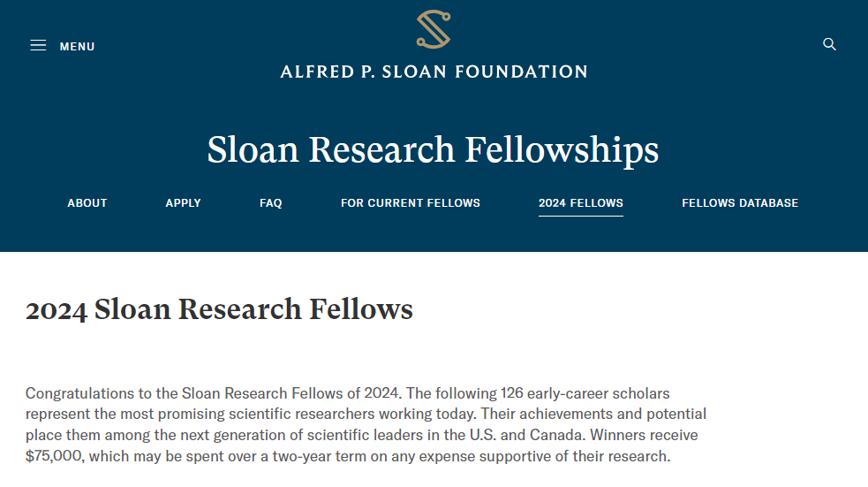Go to the Apply tab

click(184, 202)
